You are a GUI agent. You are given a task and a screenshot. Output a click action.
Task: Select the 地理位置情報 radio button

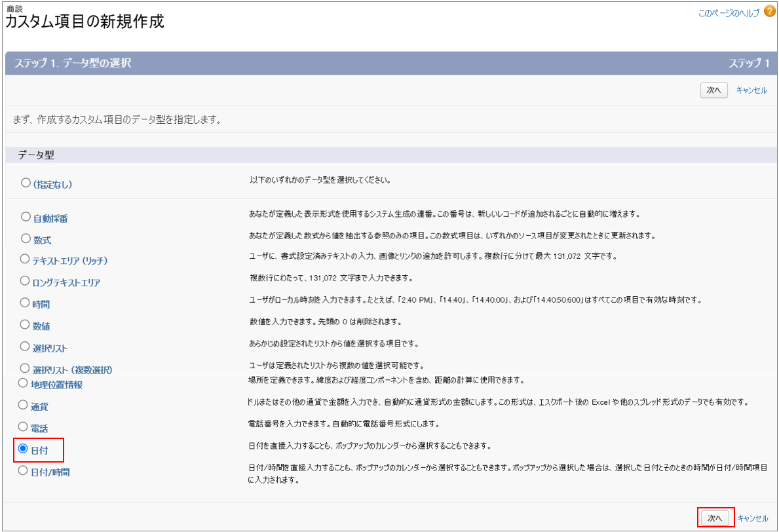(23, 383)
